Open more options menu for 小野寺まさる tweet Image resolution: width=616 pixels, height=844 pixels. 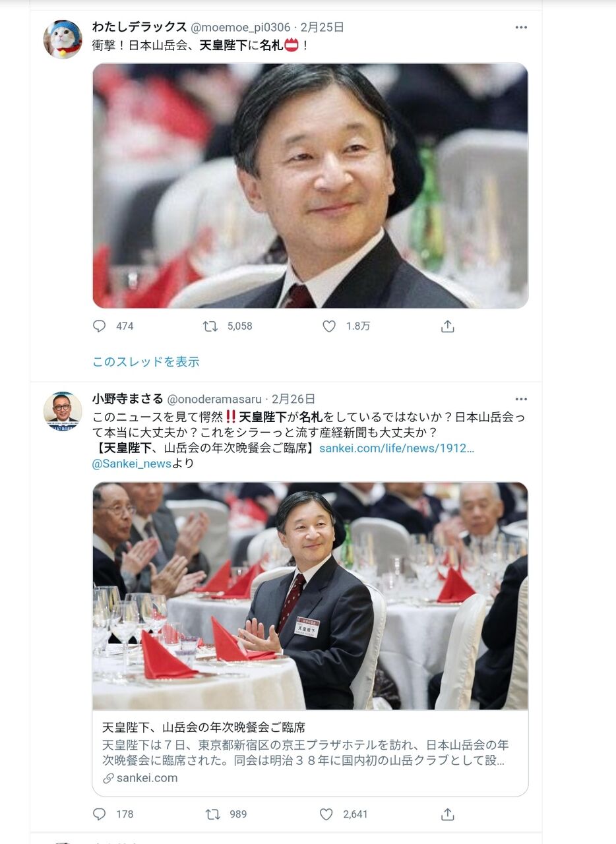click(521, 400)
